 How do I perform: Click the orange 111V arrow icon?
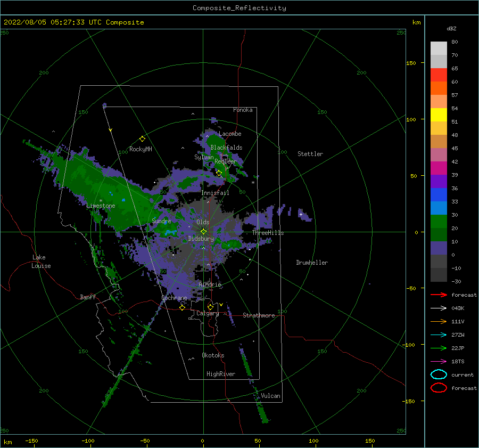[x=439, y=321]
